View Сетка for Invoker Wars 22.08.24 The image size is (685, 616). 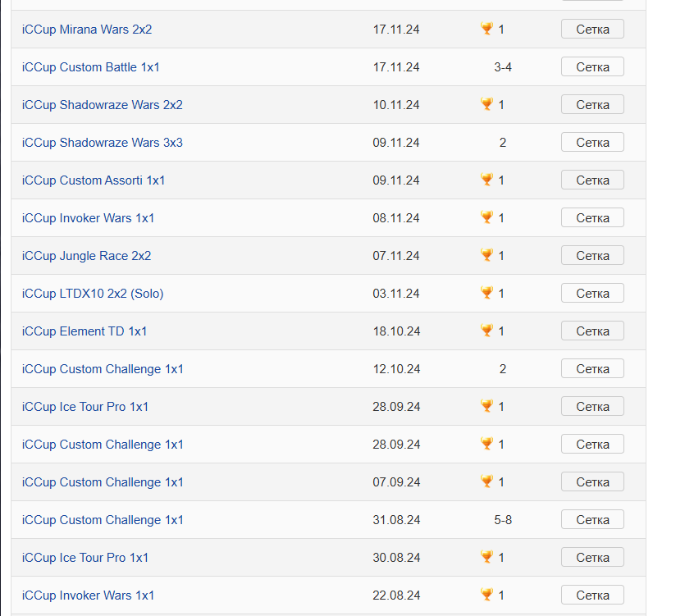pos(592,595)
